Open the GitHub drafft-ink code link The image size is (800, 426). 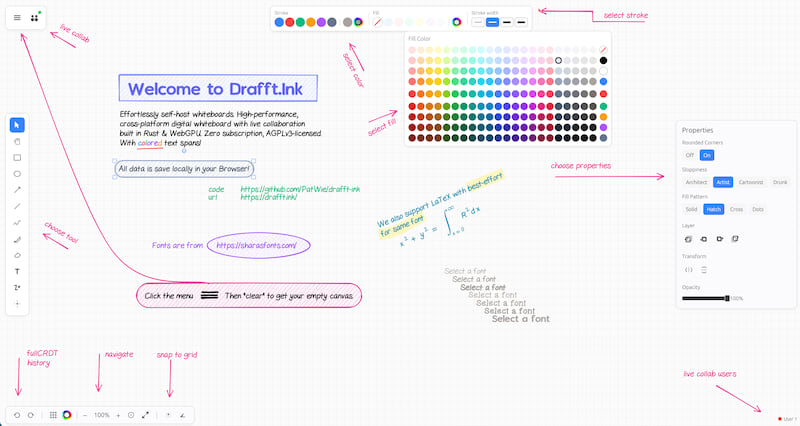pos(300,189)
